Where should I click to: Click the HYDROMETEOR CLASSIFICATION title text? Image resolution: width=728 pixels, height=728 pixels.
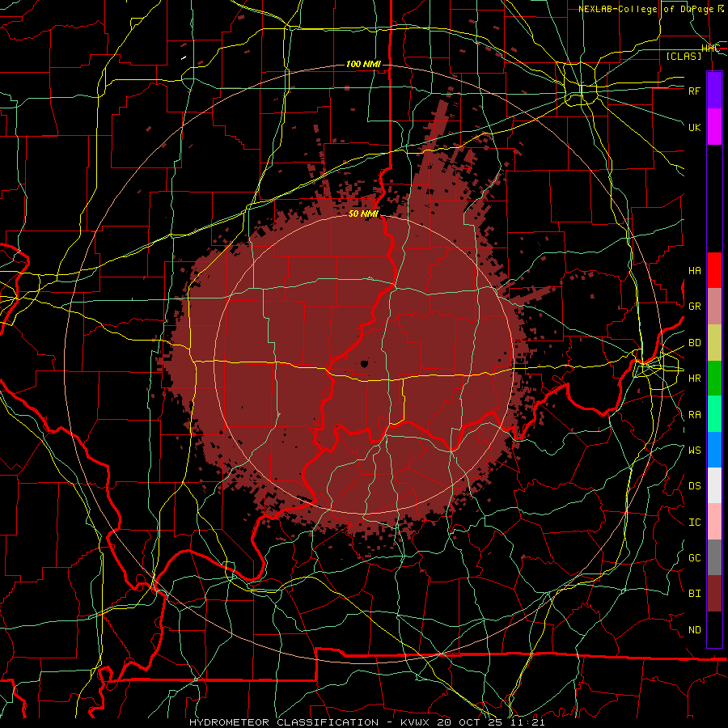(x=284, y=722)
